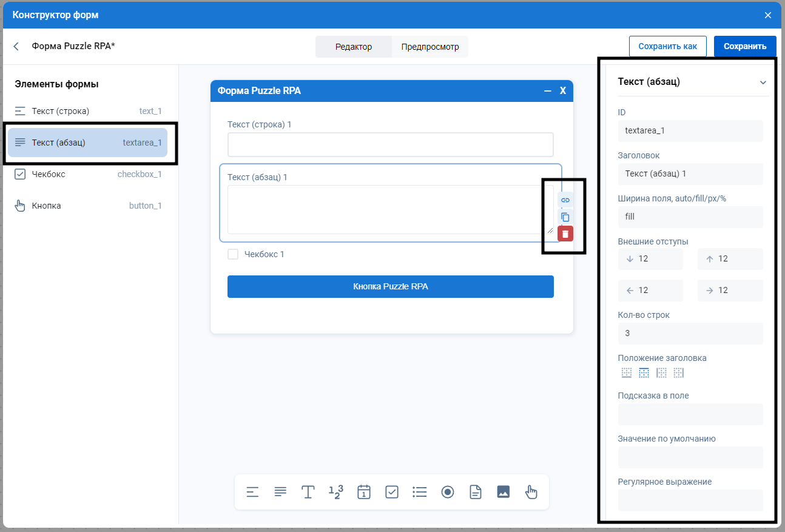Tick the Чекбокс 1 checkbox in form
785x532 pixels.
233,254
